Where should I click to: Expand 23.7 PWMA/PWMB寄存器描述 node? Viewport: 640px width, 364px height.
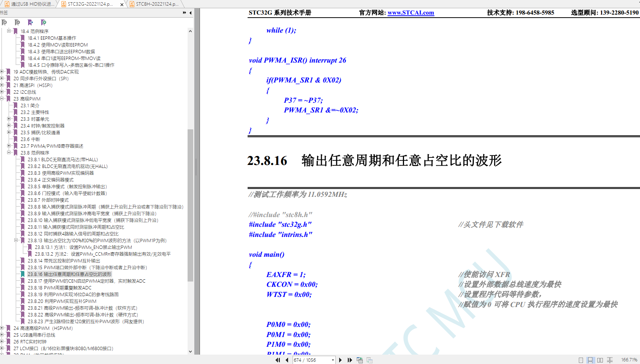[9, 146]
